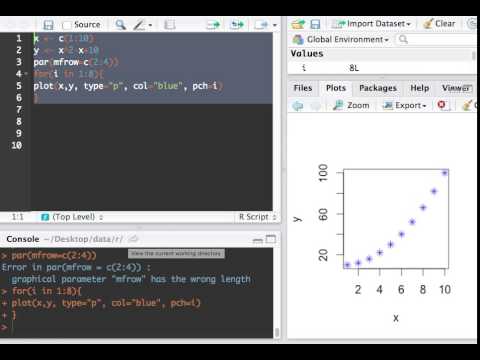Image resolution: width=480 pixels, height=360 pixels.
Task: Go to previous plot with back arrow
Action: 298,106
